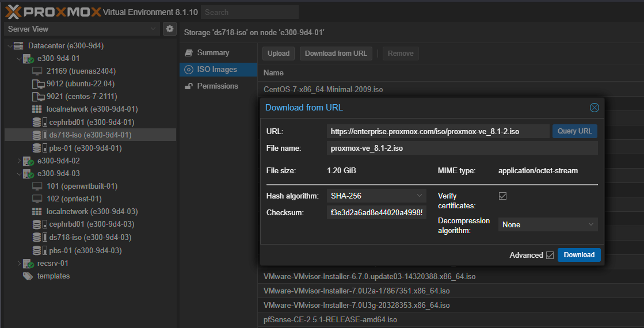644x328 pixels.
Task: Click the File name input field
Action: [462, 148]
